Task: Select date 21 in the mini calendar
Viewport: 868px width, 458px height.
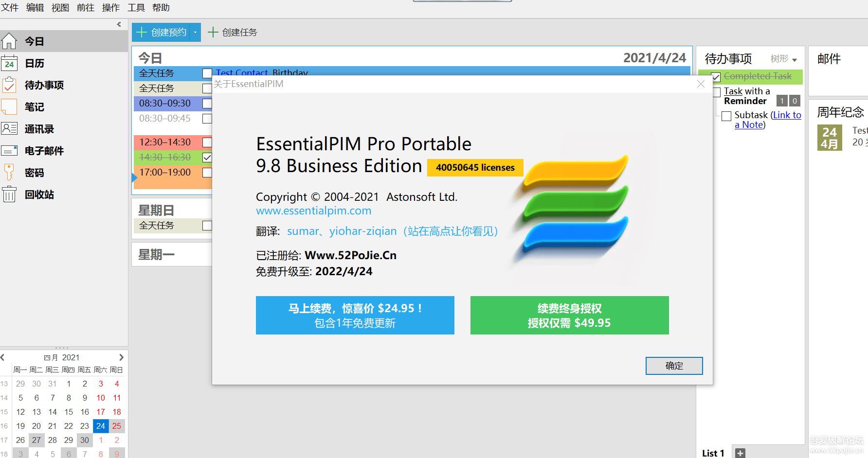Action: (53, 426)
